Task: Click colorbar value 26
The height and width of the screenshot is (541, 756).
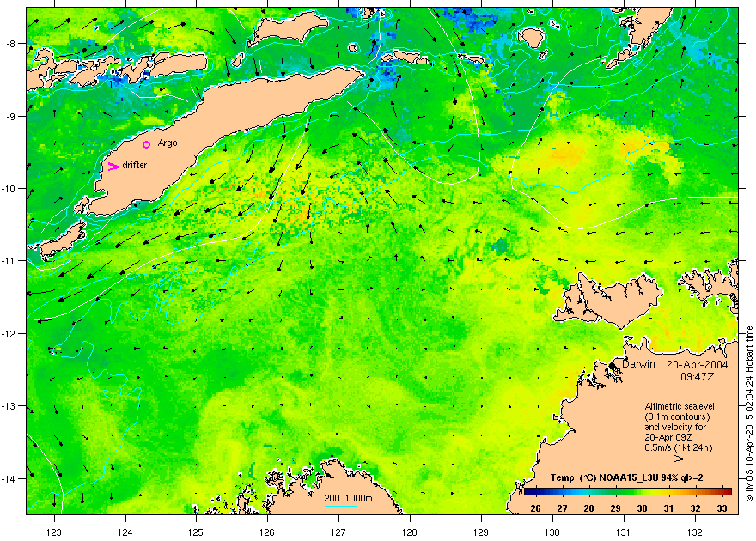Action: click(535, 508)
